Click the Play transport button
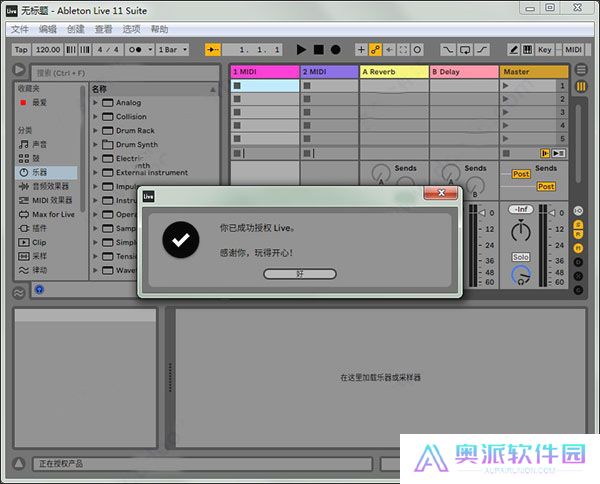The width and height of the screenshot is (600, 484). 301,50
